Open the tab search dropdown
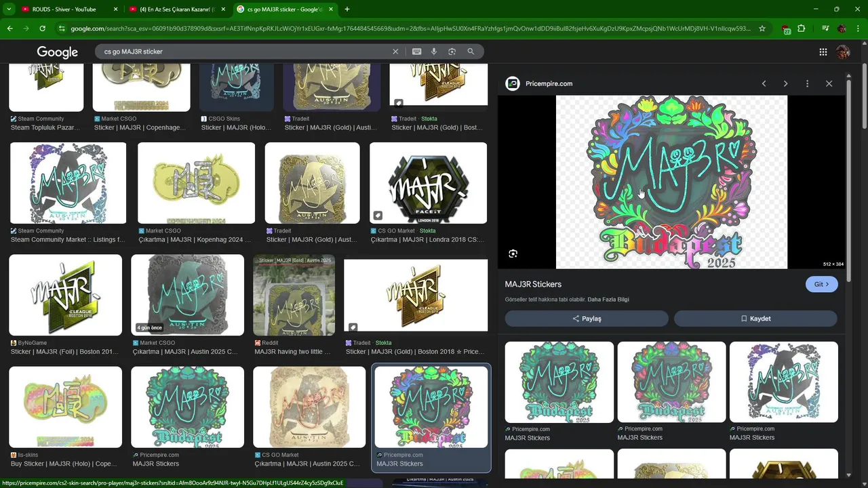 tap(9, 9)
